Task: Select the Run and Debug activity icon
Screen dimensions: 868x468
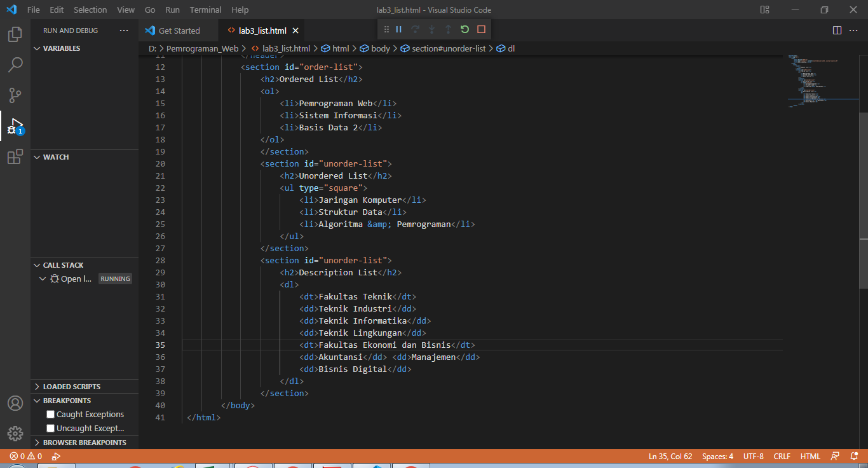Action: point(15,126)
